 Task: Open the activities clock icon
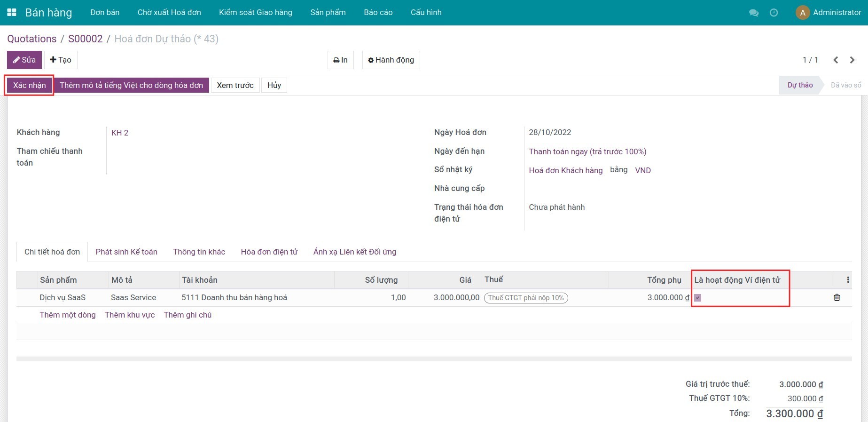pyautogui.click(x=774, y=13)
